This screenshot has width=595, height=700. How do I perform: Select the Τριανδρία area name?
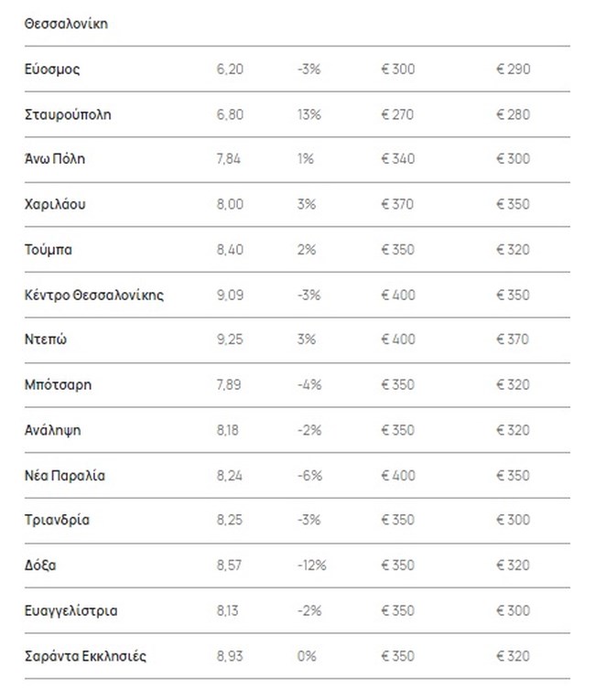56,521
